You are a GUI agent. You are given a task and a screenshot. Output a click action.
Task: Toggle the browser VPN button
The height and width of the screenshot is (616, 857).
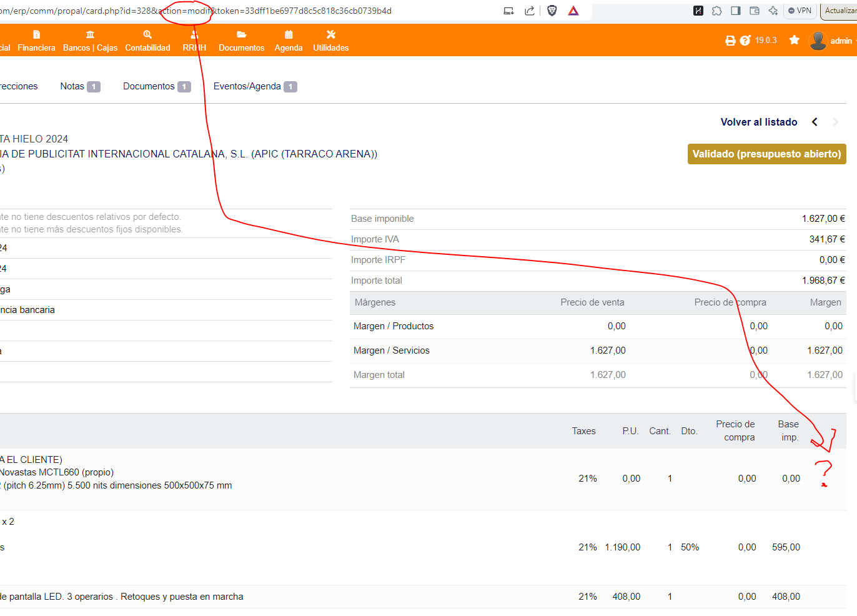pos(800,11)
